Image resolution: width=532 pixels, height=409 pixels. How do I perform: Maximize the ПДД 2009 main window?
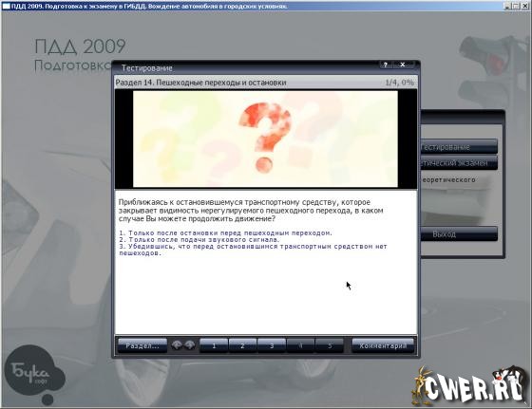[x=516, y=6]
